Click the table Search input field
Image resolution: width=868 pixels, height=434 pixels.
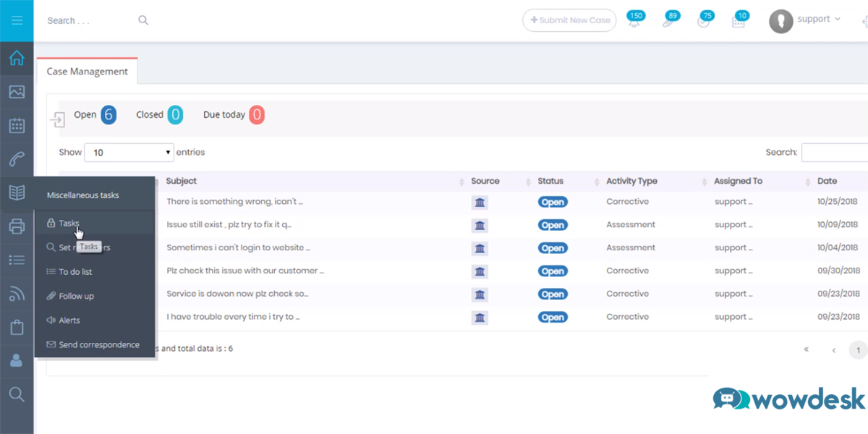(x=834, y=153)
